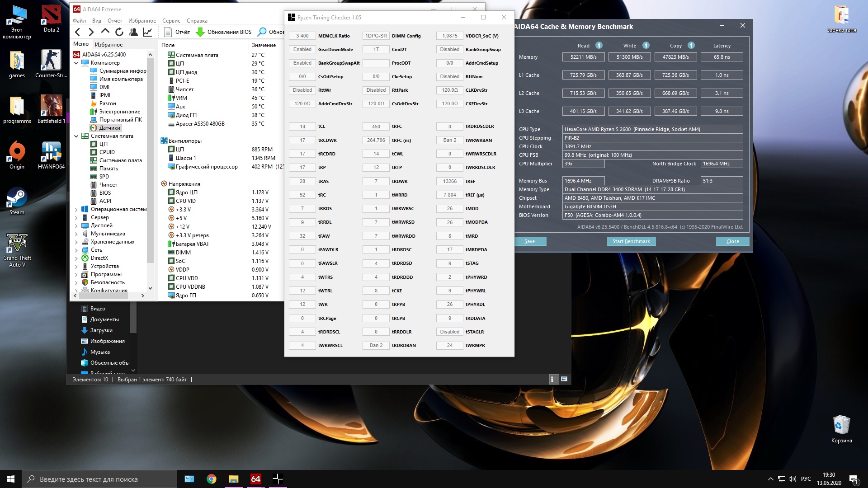Collapse the Системная плата tree node
The image size is (868, 488).
[x=76, y=136]
